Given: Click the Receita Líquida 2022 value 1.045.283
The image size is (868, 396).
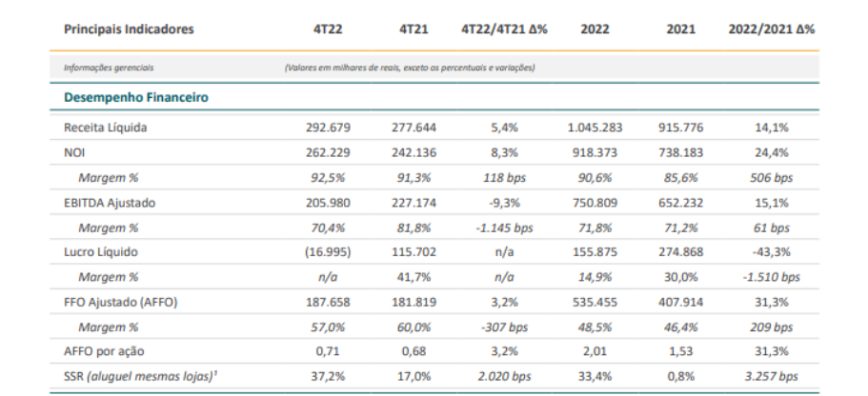Looking at the screenshot, I should click(595, 128).
